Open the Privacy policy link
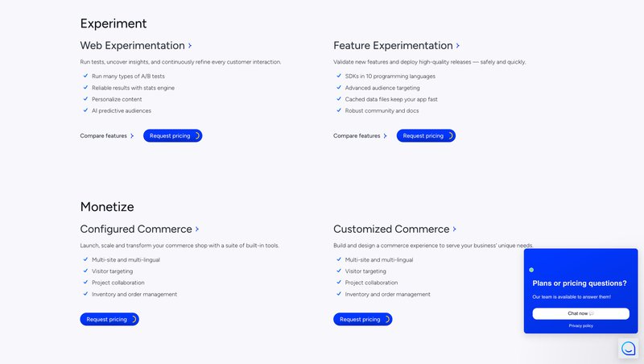This screenshot has height=364, width=644. coord(580,325)
